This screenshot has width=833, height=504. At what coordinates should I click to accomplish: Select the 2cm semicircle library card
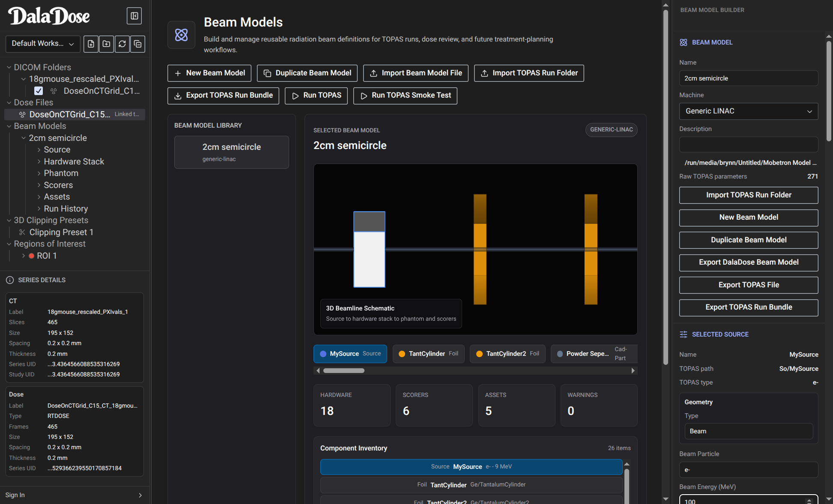click(232, 152)
